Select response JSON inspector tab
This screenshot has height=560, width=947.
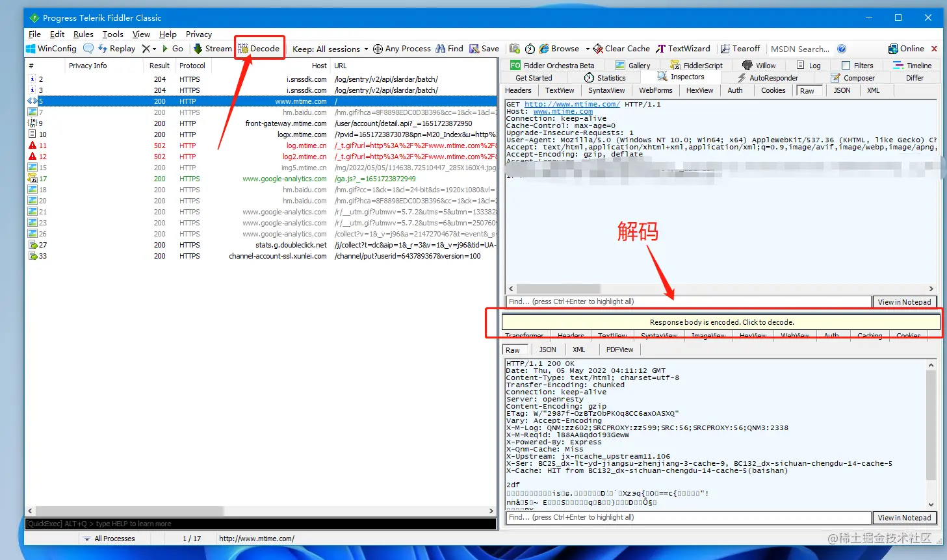click(x=547, y=350)
